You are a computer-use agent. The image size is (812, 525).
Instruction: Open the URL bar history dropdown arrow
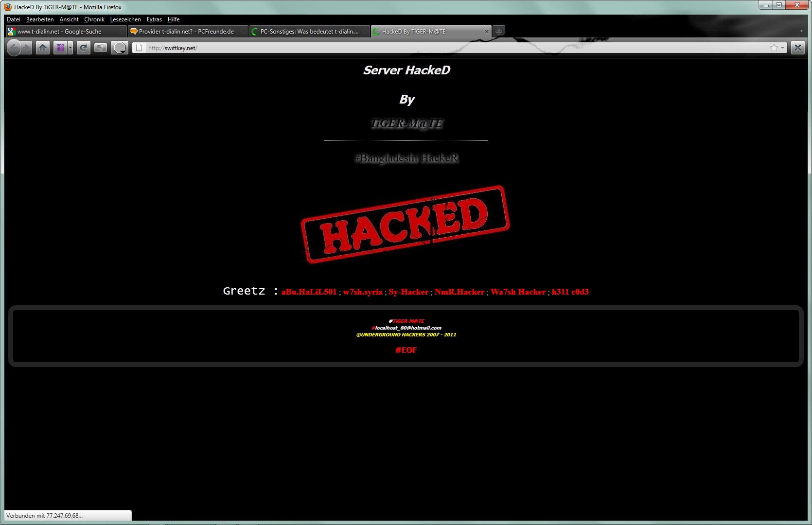[x=782, y=48]
